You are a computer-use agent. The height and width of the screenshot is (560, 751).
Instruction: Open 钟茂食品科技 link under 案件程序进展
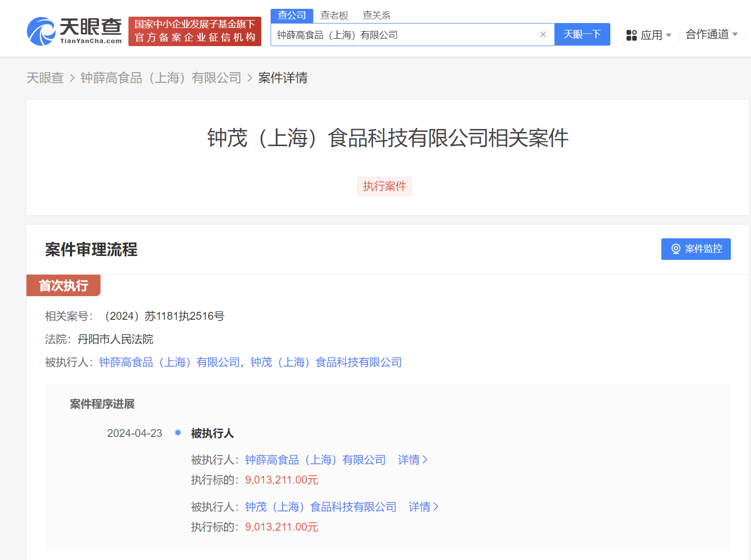pos(321,507)
